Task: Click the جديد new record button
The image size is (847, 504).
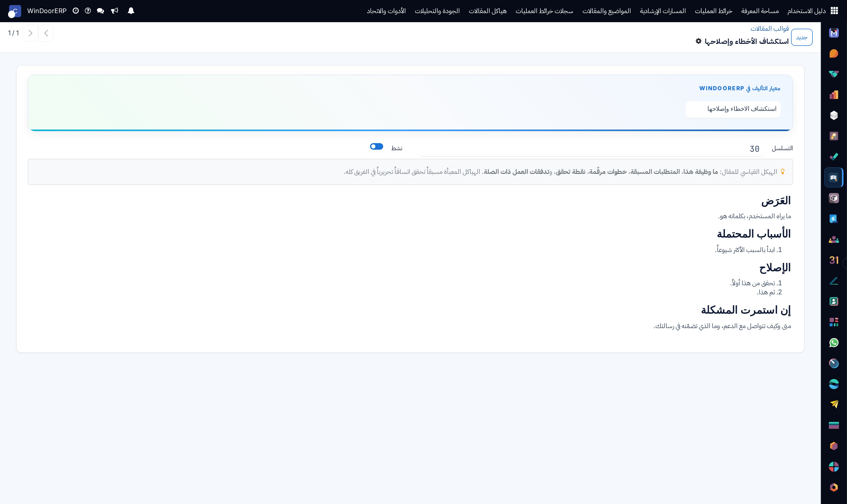Action: pyautogui.click(x=801, y=37)
